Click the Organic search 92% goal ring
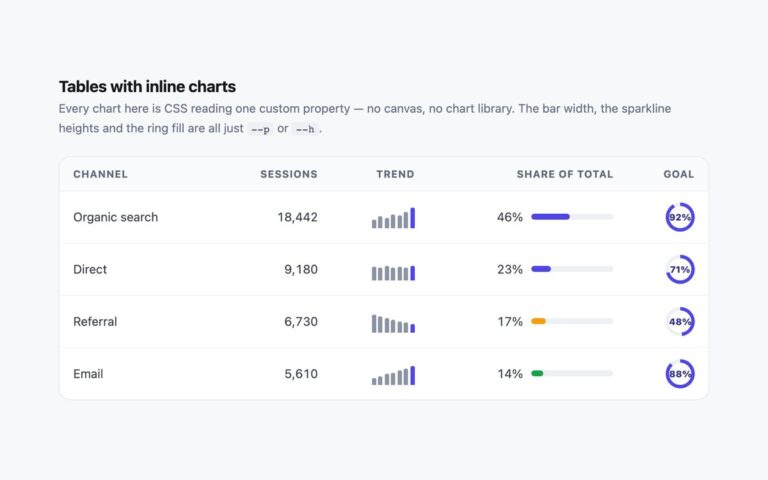This screenshot has height=480, width=768. click(680, 217)
